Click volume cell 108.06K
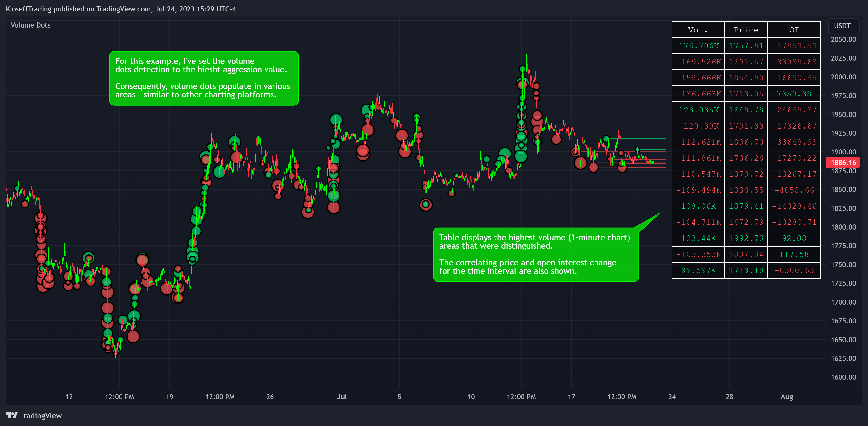The image size is (868, 426). pos(698,206)
